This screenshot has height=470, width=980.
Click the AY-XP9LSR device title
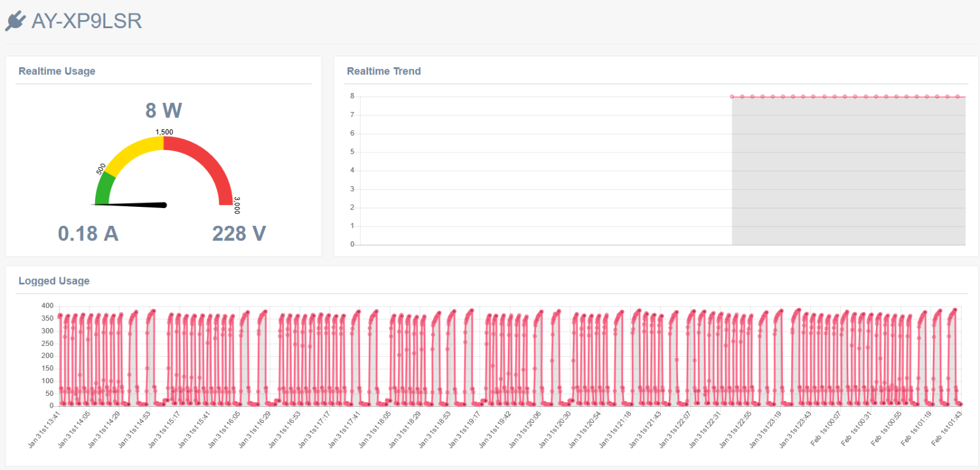(x=86, y=21)
